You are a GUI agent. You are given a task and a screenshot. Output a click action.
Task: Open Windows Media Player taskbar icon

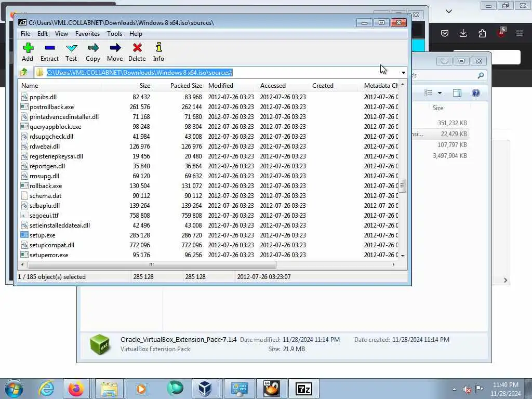(x=141, y=389)
